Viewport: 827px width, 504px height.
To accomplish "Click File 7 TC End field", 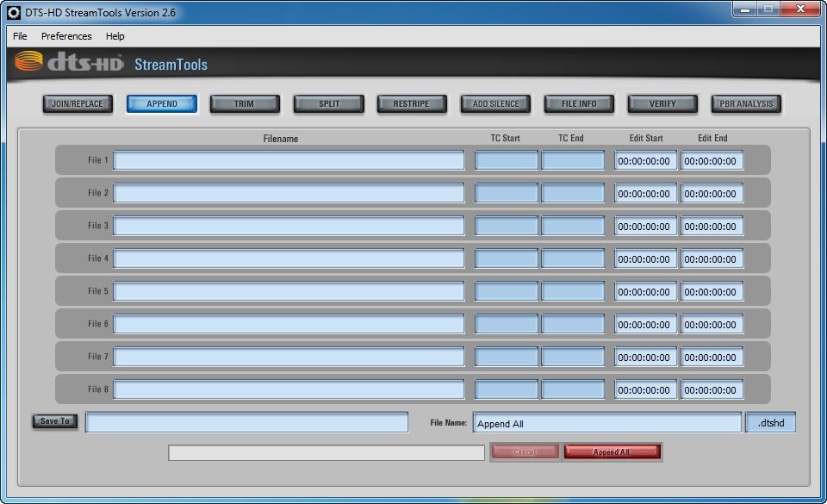I will (x=573, y=357).
